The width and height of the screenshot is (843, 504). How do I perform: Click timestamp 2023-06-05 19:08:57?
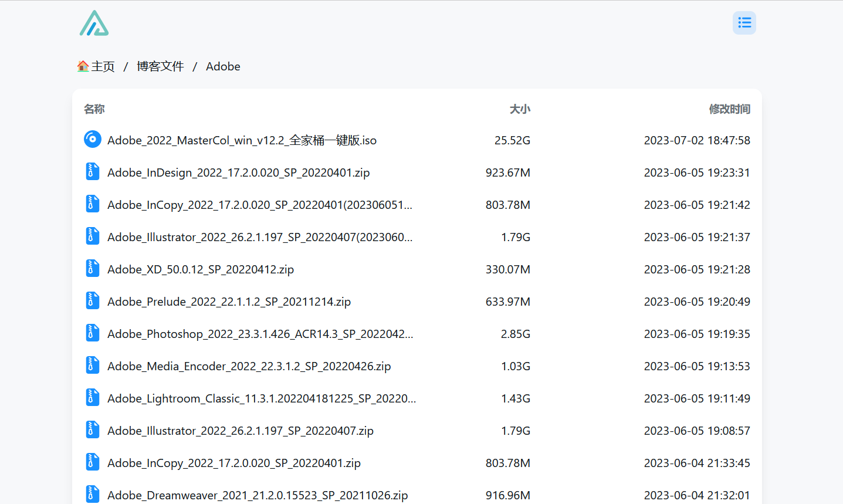(697, 431)
